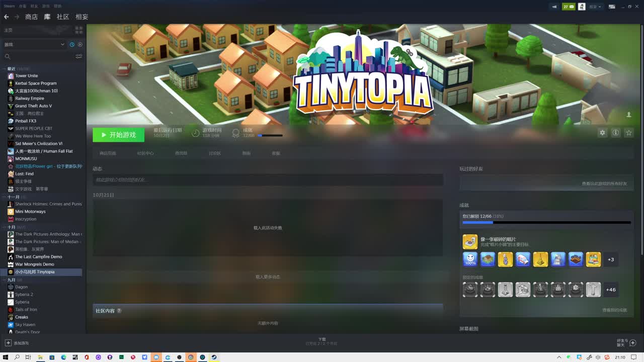Open Tinytopia 讨论区 link
Screen dimensions: 644x362
click(215, 153)
